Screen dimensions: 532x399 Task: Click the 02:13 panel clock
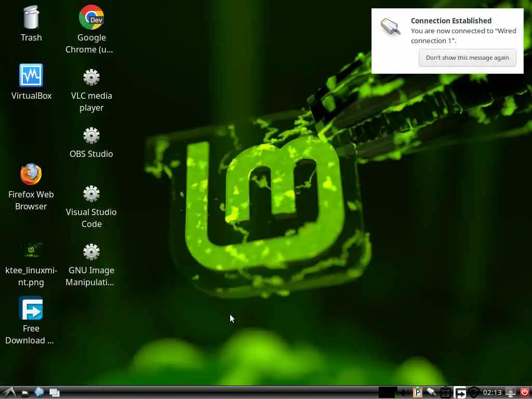(493, 393)
